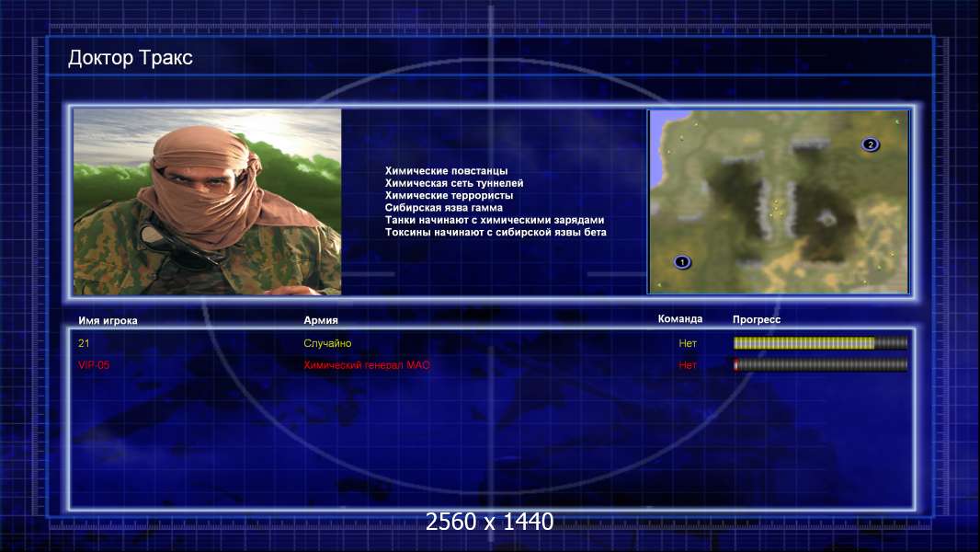Viewport: 980px width, 552px height.
Task: Click the yellow progress bar of player 21
Action: (x=820, y=342)
